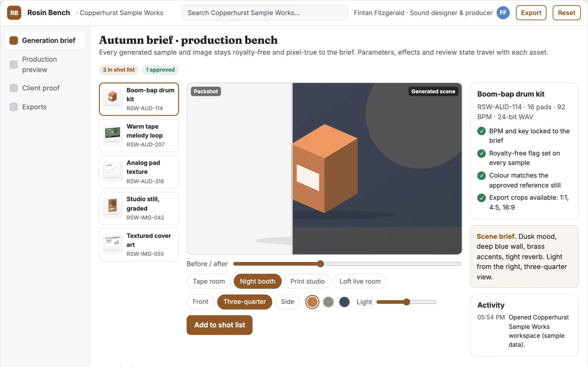Open Generation brief sidebar item
Screen dimensions: 588x367
coord(45,40)
